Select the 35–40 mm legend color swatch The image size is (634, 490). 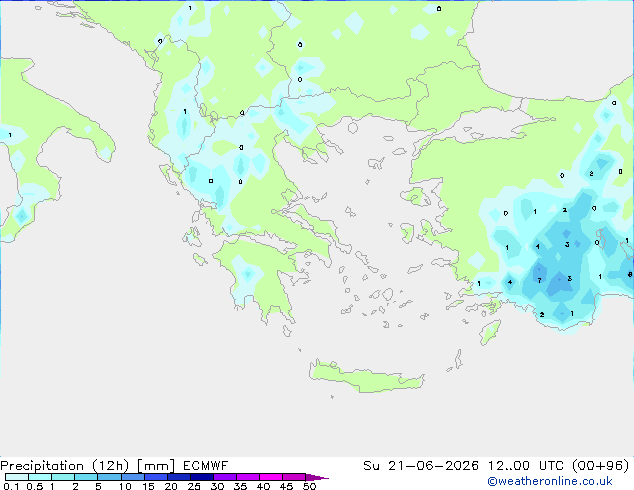click(248, 477)
